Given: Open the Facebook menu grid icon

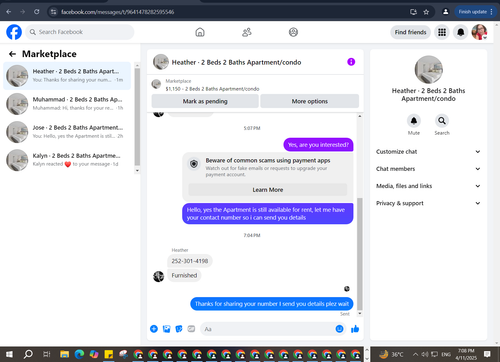Looking at the screenshot, I should 442,32.
